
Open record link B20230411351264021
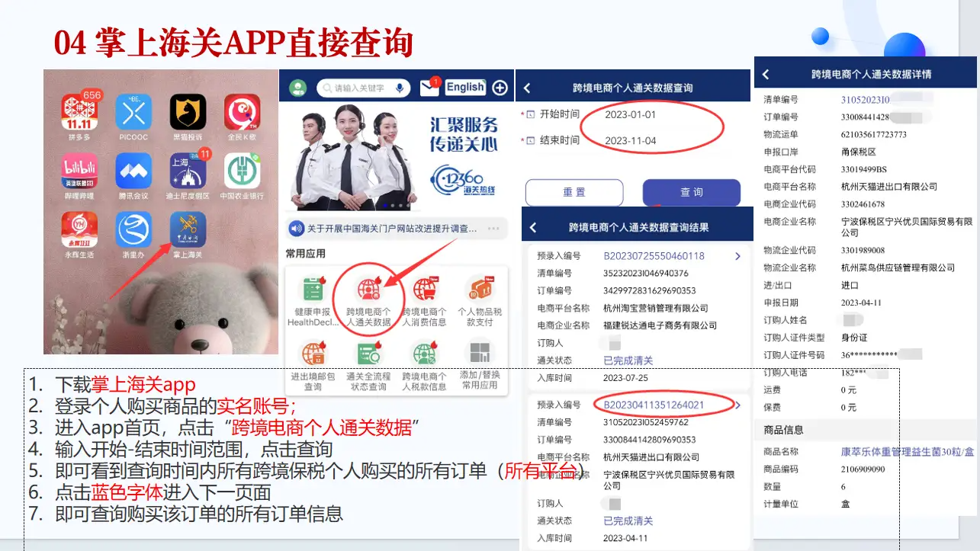(x=654, y=405)
